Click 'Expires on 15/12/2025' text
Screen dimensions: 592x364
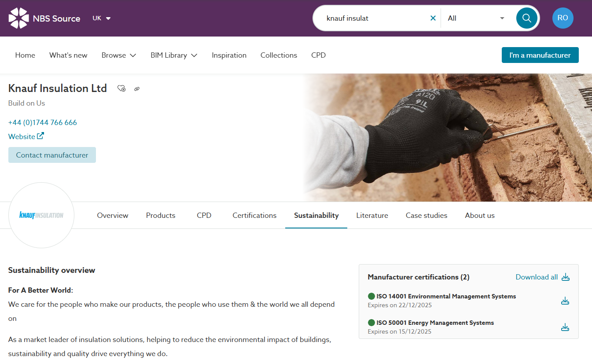[x=400, y=331]
